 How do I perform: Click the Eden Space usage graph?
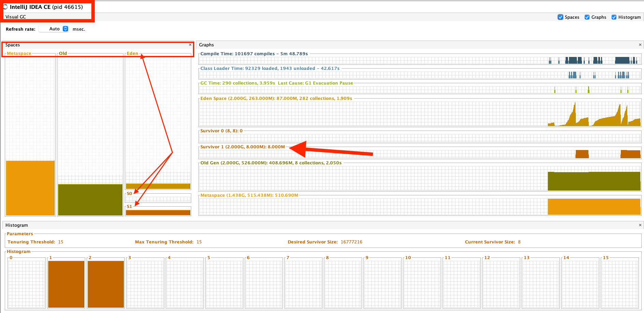[420, 114]
